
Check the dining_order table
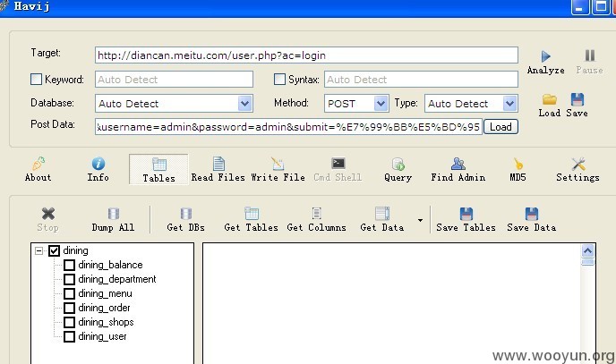(x=69, y=308)
